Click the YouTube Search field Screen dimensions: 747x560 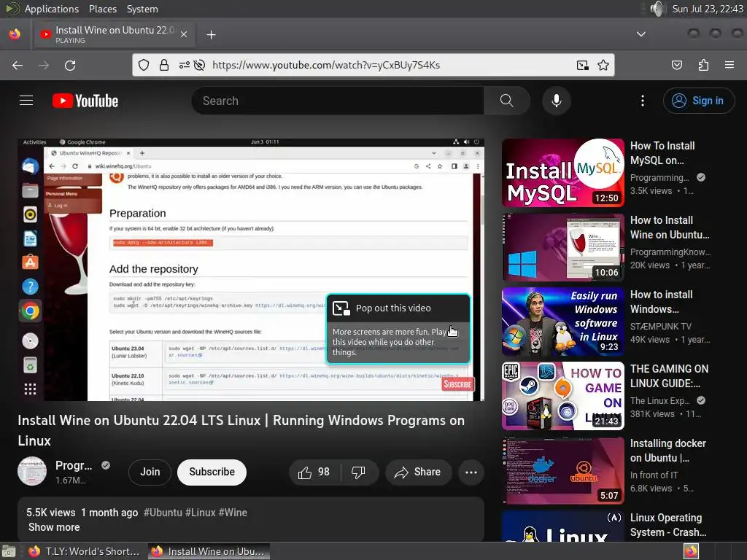338,101
